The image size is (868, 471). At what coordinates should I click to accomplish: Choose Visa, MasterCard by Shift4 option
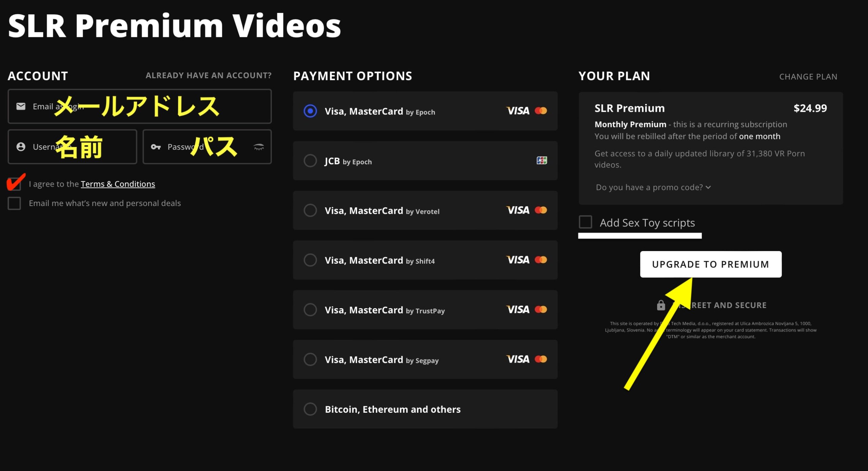tap(310, 260)
